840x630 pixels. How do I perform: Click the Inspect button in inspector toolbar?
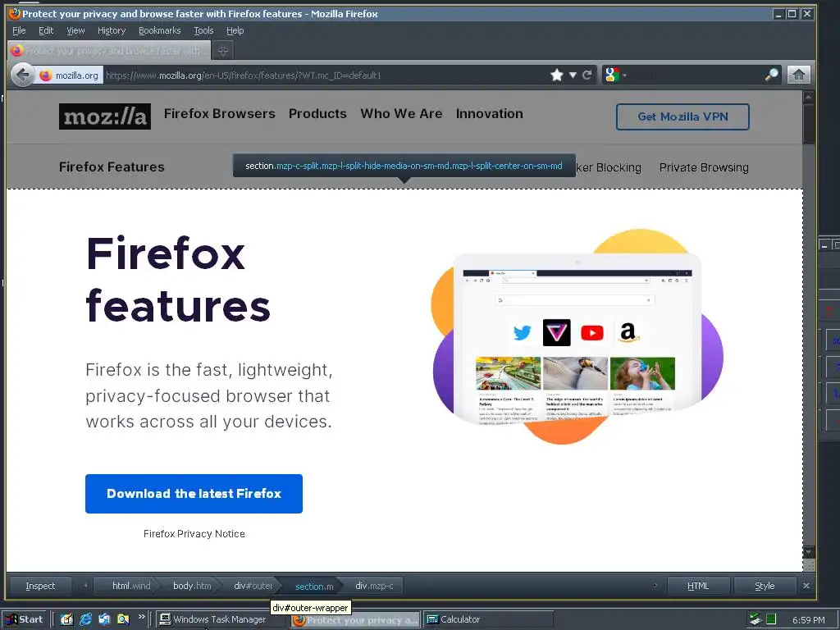40,586
